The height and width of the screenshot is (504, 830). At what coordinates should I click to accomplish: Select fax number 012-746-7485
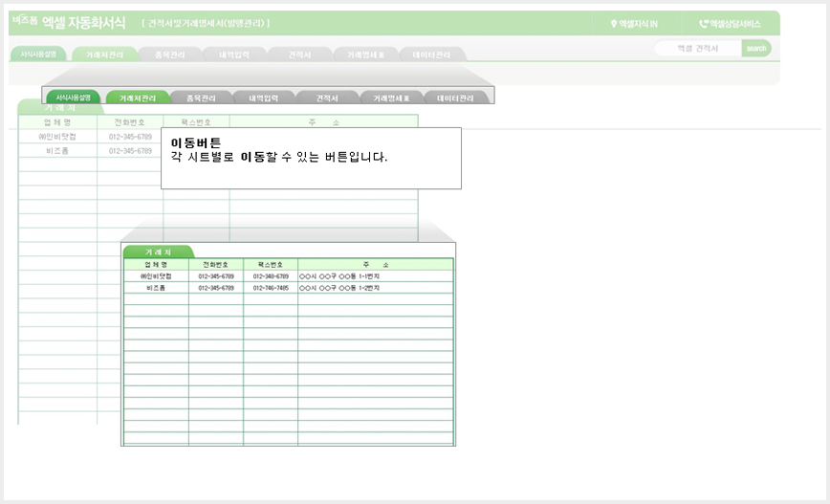[271, 288]
